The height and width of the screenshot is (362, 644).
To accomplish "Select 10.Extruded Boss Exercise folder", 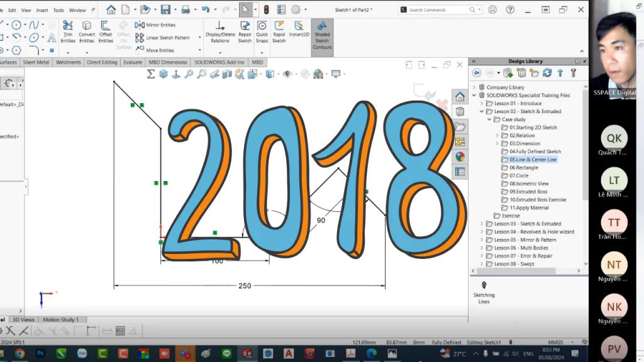I will click(538, 200).
